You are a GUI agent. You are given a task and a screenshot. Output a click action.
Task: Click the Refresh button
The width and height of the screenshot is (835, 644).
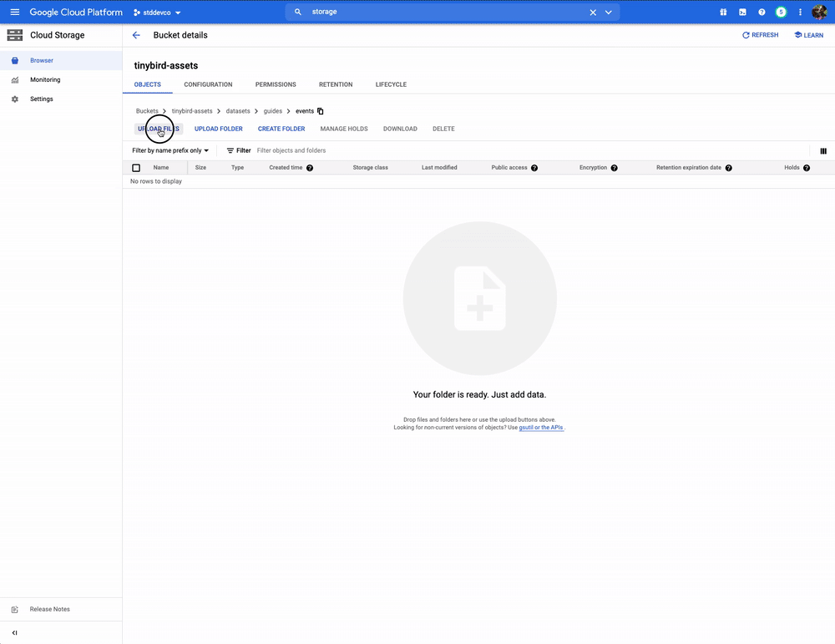(761, 35)
